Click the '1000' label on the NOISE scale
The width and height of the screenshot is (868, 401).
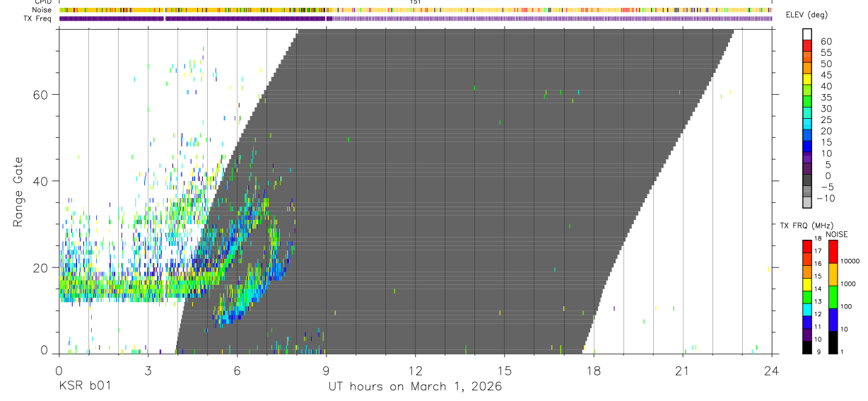click(x=848, y=284)
